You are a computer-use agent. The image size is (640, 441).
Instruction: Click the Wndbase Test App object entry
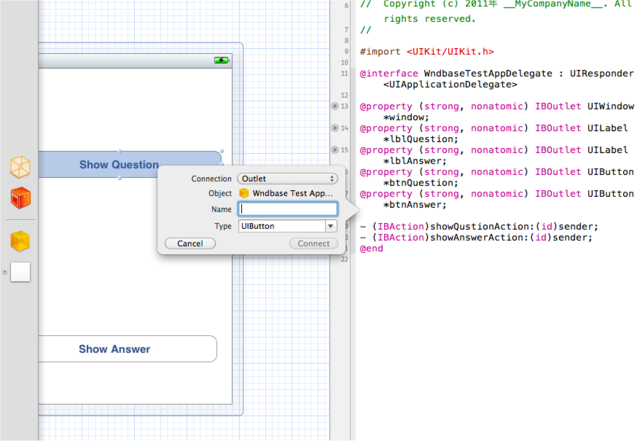pyautogui.click(x=287, y=193)
